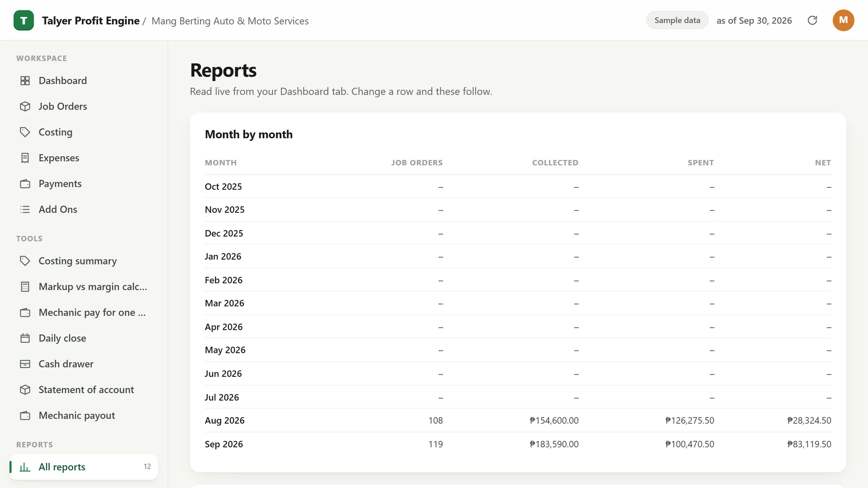This screenshot has width=868, height=488.
Task: Select the Jan 2026 row label
Action: [x=223, y=257]
